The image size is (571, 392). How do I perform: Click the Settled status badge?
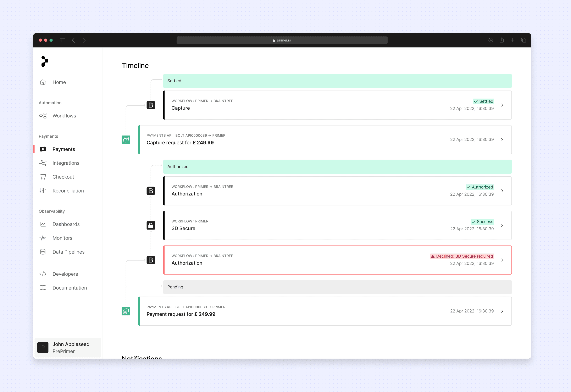pos(483,101)
